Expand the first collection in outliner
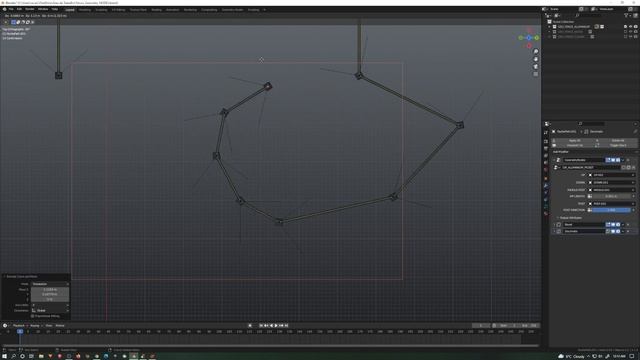The image size is (640, 360). coord(549,27)
